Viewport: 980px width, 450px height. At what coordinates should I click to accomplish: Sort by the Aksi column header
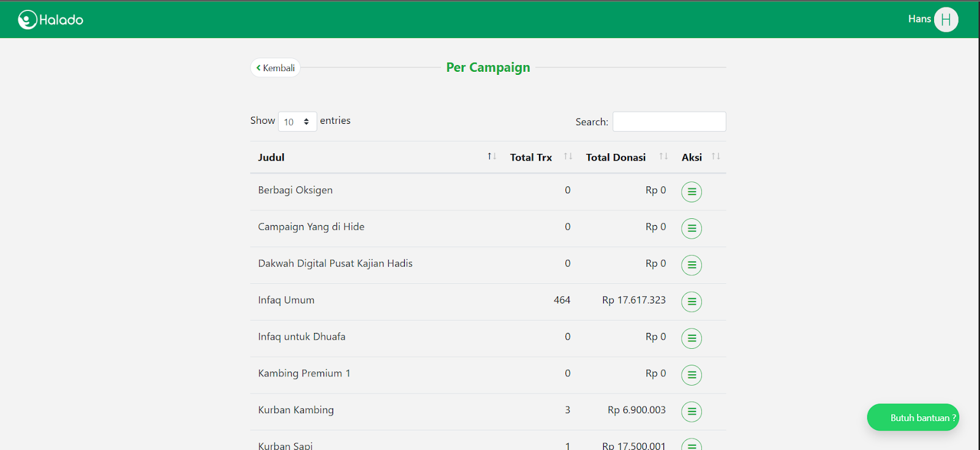pos(692,158)
